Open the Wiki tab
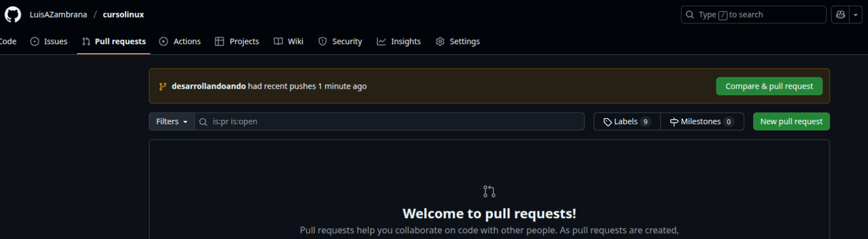The image size is (868, 239). [289, 41]
